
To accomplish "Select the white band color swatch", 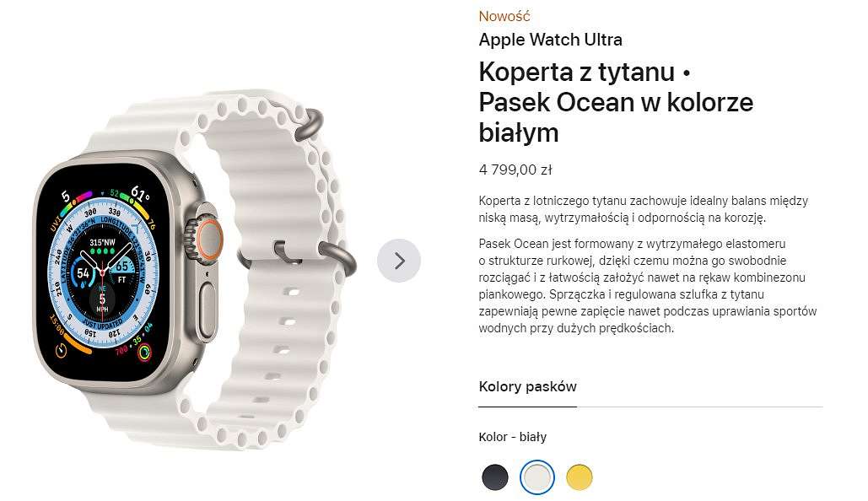I will point(537,477).
